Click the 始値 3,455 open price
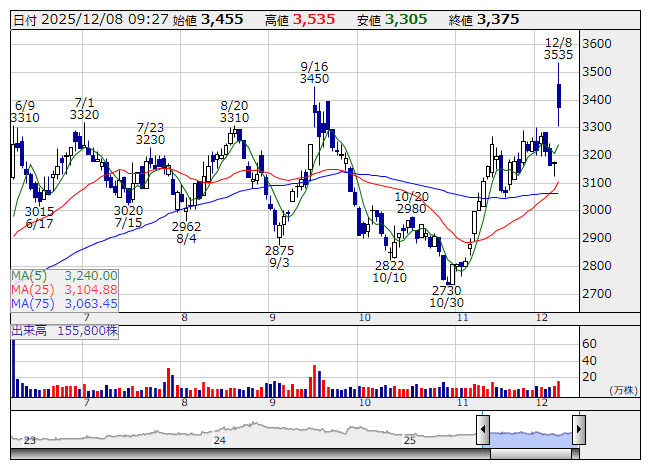 (x=208, y=20)
